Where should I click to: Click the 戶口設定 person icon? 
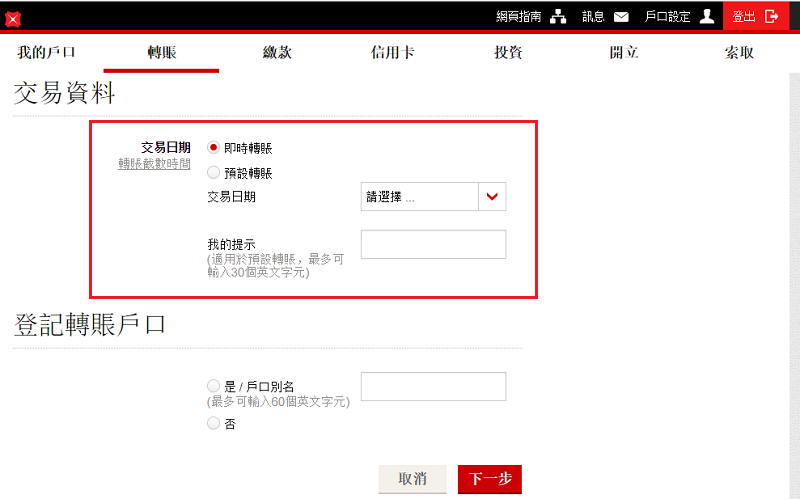707,16
